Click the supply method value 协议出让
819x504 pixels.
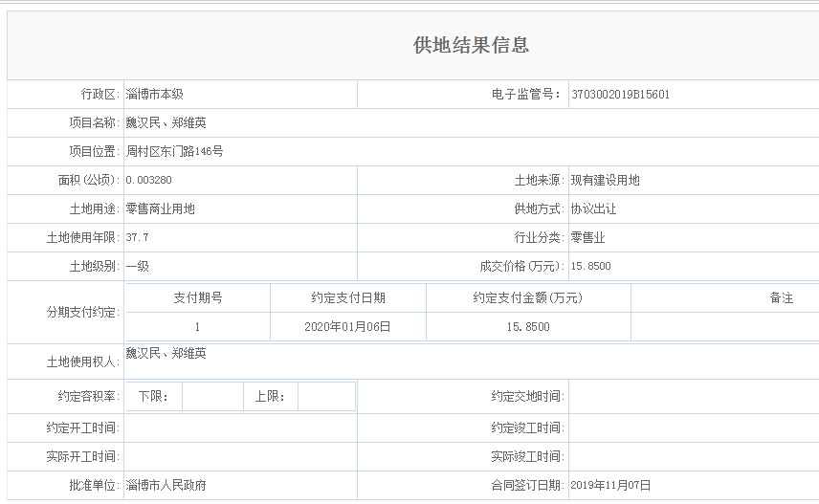click(x=594, y=208)
